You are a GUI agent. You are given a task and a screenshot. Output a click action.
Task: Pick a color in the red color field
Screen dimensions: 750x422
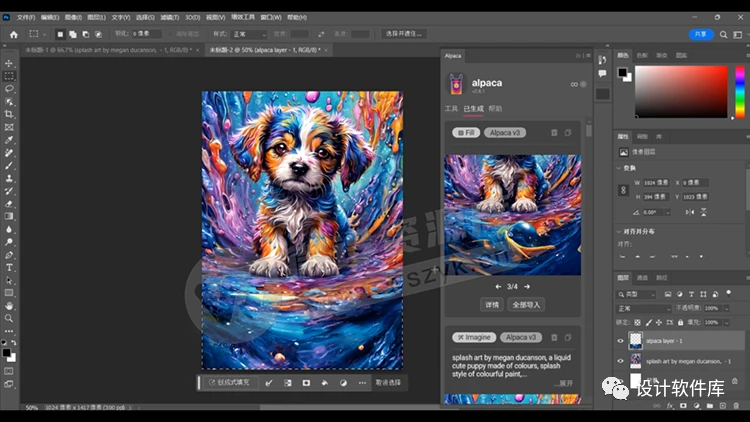[x=681, y=92]
